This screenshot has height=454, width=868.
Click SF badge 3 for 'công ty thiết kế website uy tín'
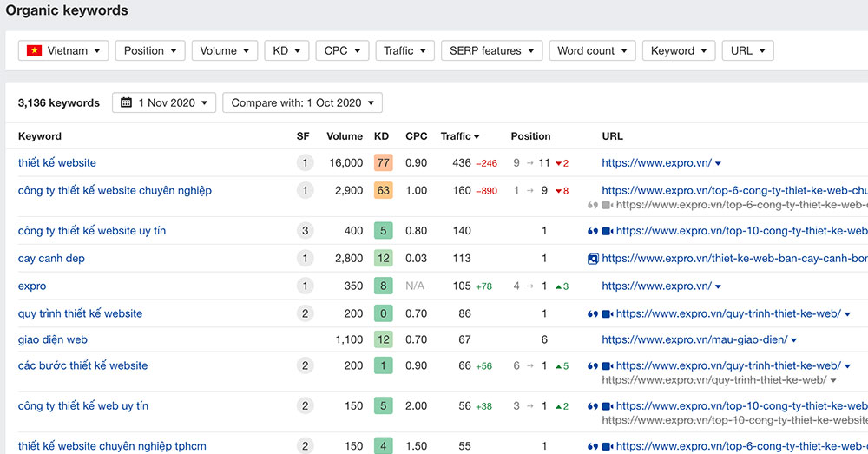(x=305, y=230)
